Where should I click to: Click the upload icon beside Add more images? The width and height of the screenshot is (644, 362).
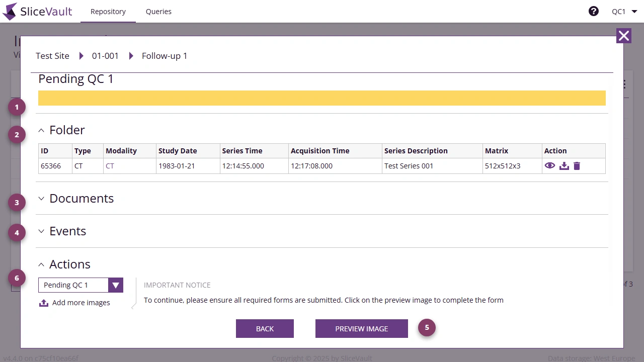tap(44, 303)
